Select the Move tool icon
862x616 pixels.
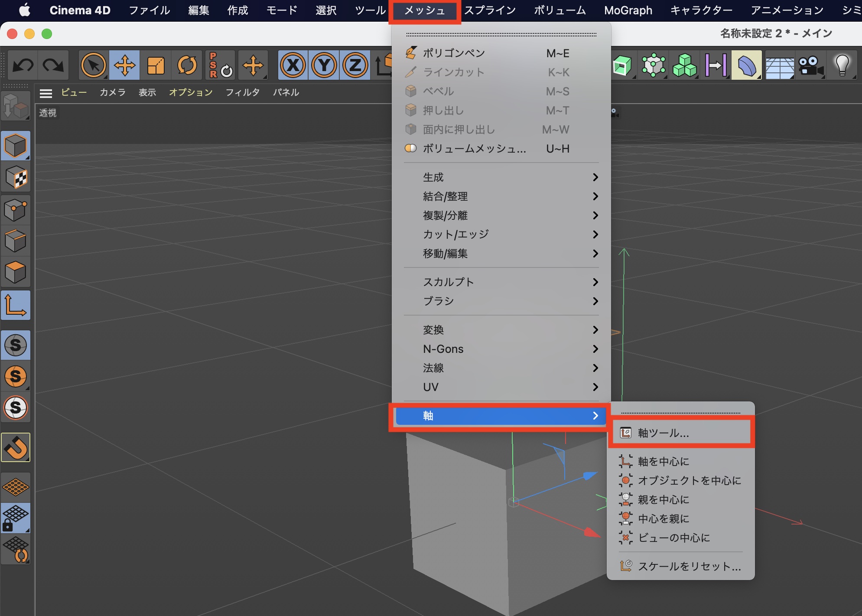[x=124, y=65]
